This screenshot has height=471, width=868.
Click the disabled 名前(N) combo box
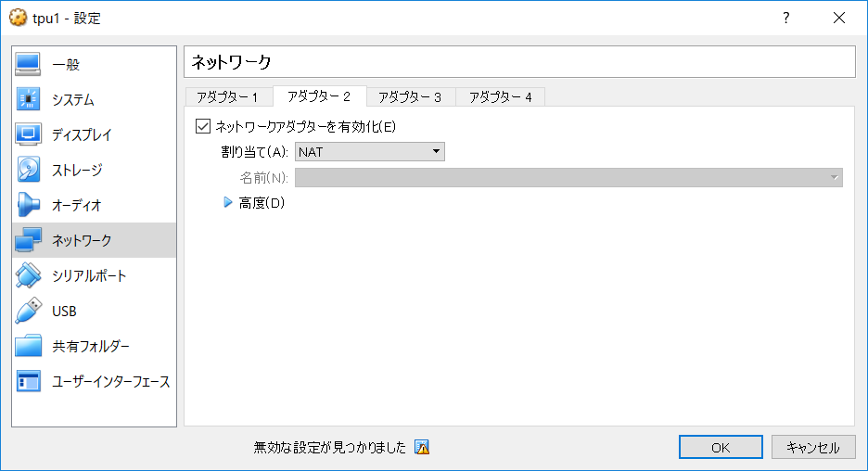[x=568, y=178]
